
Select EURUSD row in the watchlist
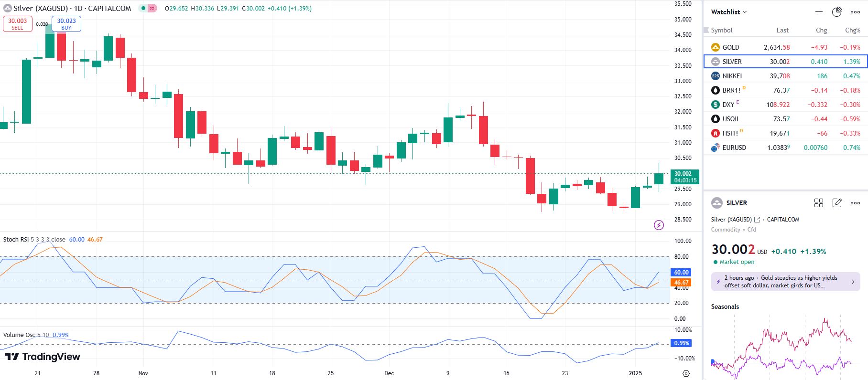[x=734, y=148]
